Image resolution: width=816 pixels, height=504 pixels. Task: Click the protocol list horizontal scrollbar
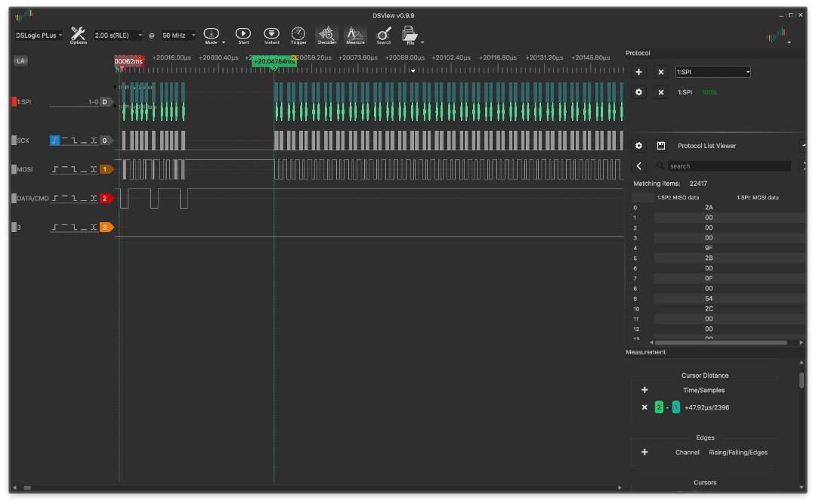tap(720, 342)
